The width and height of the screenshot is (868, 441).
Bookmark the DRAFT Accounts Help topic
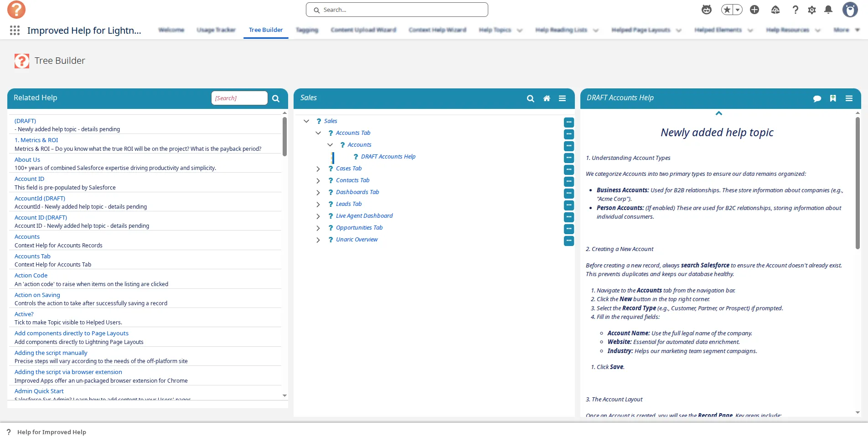coord(833,98)
